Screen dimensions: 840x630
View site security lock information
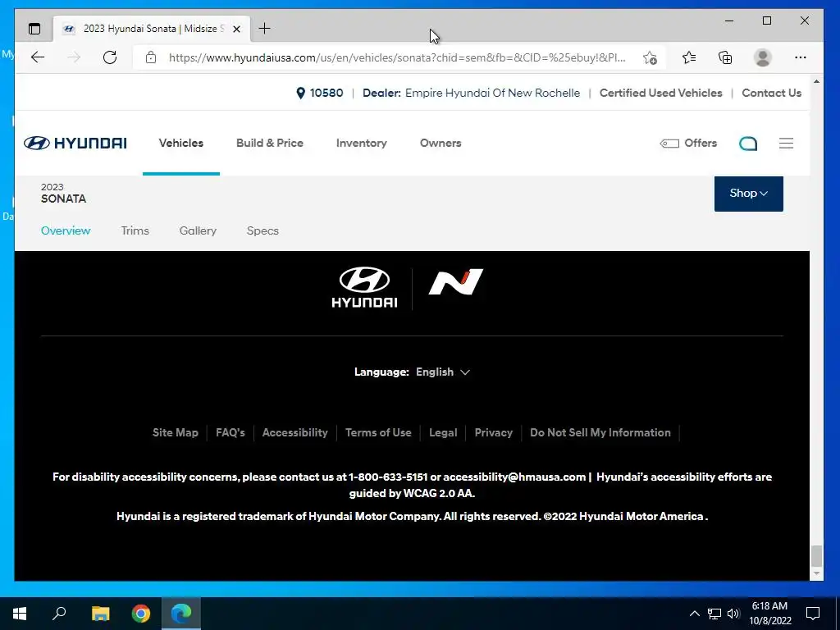(151, 57)
